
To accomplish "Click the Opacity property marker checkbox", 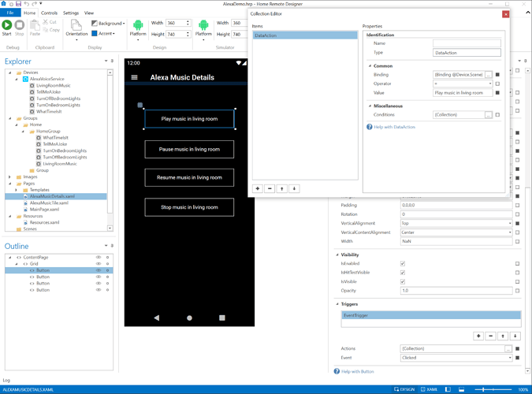I will tap(517, 291).
